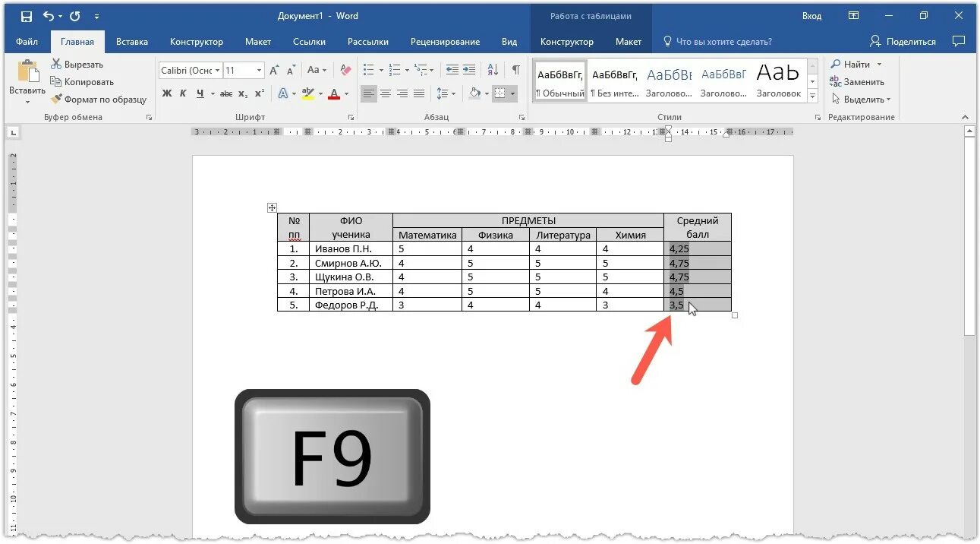This screenshot has height=544, width=980.
Task: Undo the last action
Action: [x=49, y=16]
